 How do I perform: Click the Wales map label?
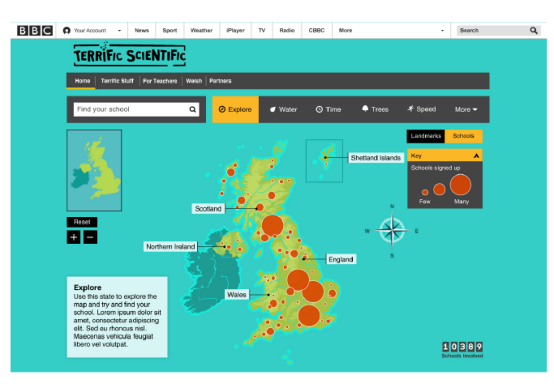(237, 295)
